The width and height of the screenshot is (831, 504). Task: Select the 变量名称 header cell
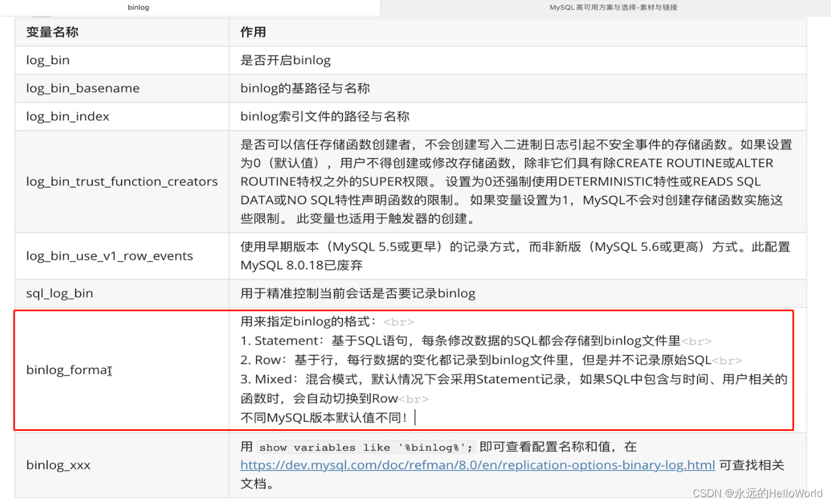[x=122, y=32]
